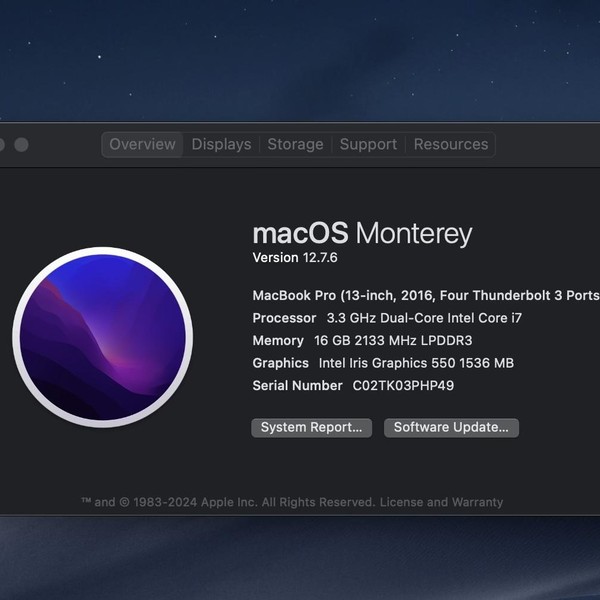Click the Apple Inc. copyright notice
The width and height of the screenshot is (600, 600).
click(x=228, y=502)
